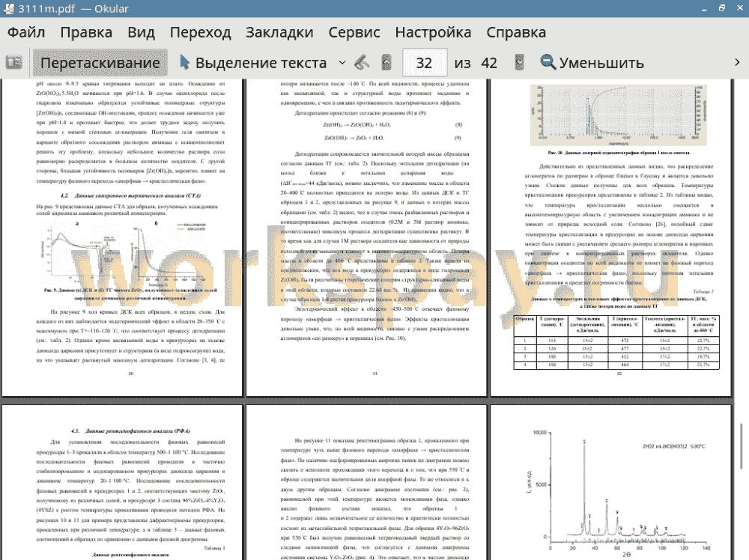
Task: Click the X-ray diffraction chart on the bottom-right page
Action: (619, 492)
